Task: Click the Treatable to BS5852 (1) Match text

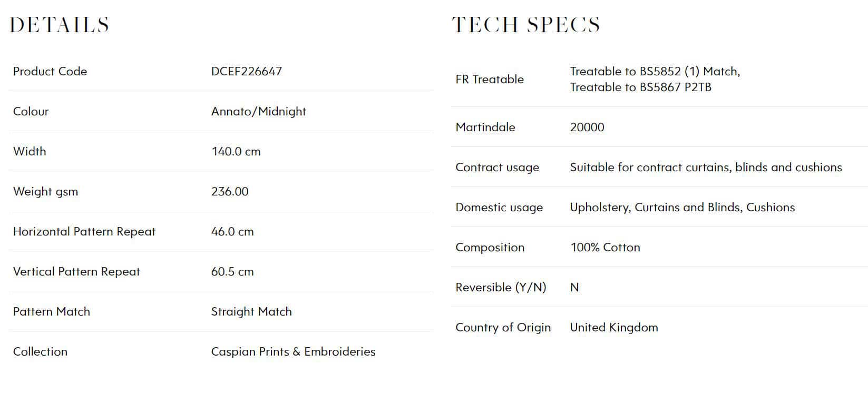Action: pos(655,72)
